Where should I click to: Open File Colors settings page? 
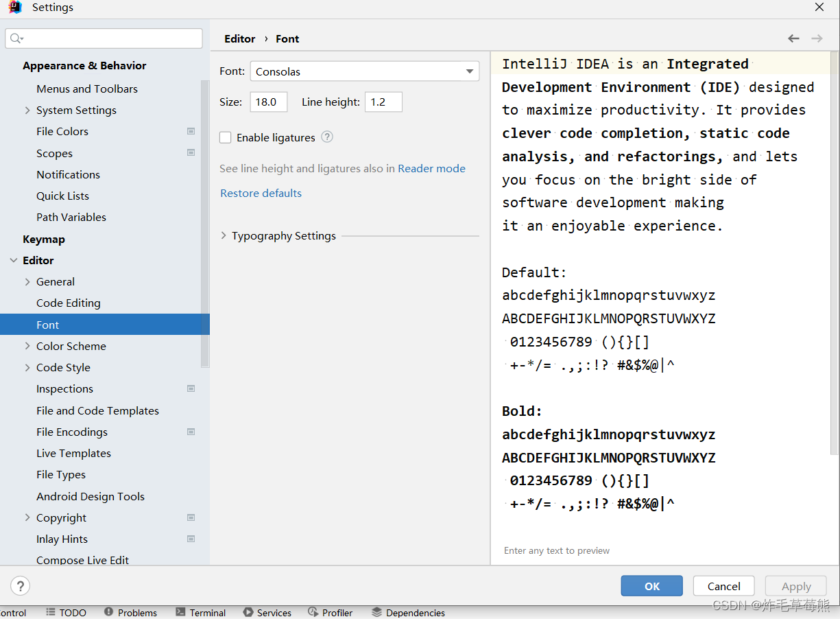point(62,131)
